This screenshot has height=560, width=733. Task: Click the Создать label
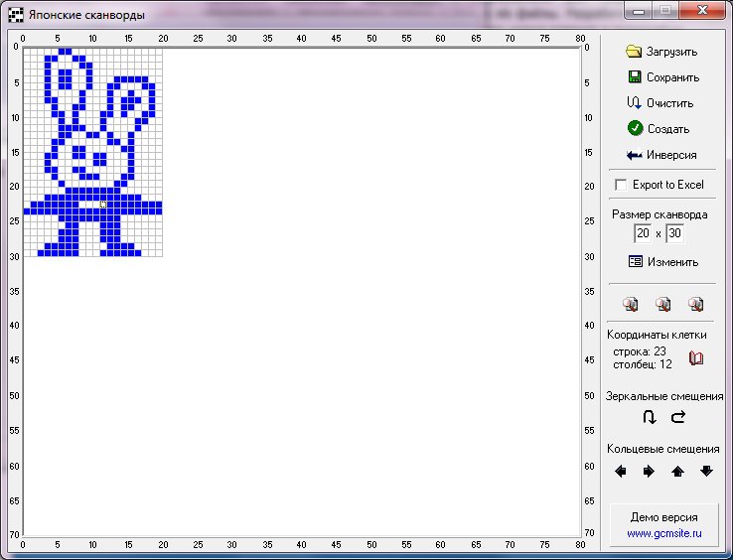click(668, 129)
